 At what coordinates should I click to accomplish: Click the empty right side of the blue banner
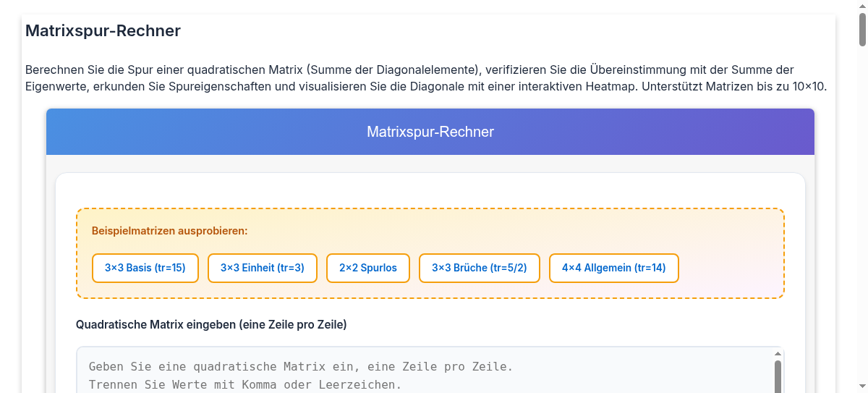pos(687,132)
